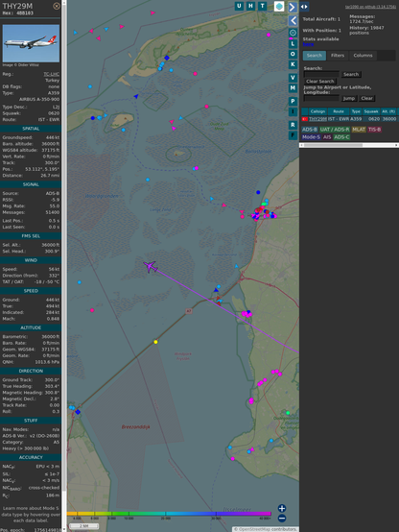399x532 pixels.
Task: Close the THY29M info panel
Action: pyautogui.click(x=57, y=6)
